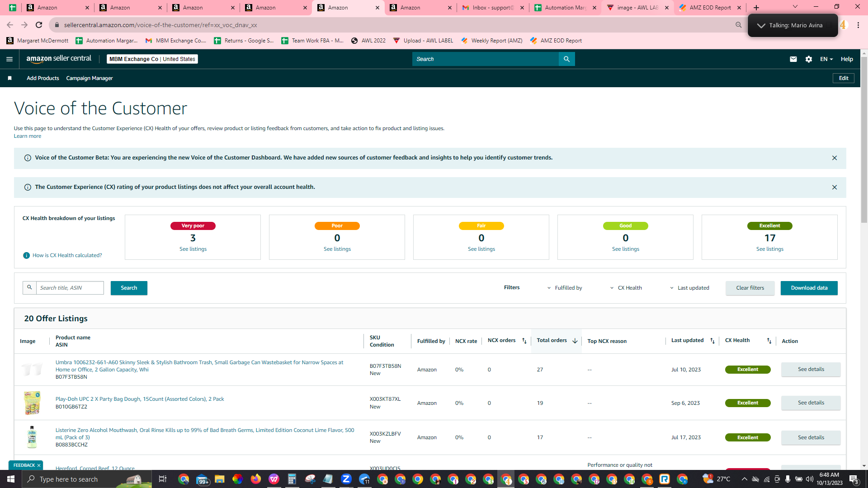This screenshot has width=868, height=488.
Task: Close the FEEDBACK tab widget
Action: (x=39, y=465)
